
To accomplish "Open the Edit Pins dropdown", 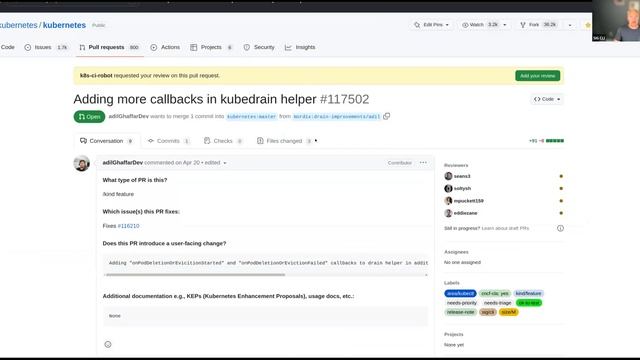I will 431,25.
